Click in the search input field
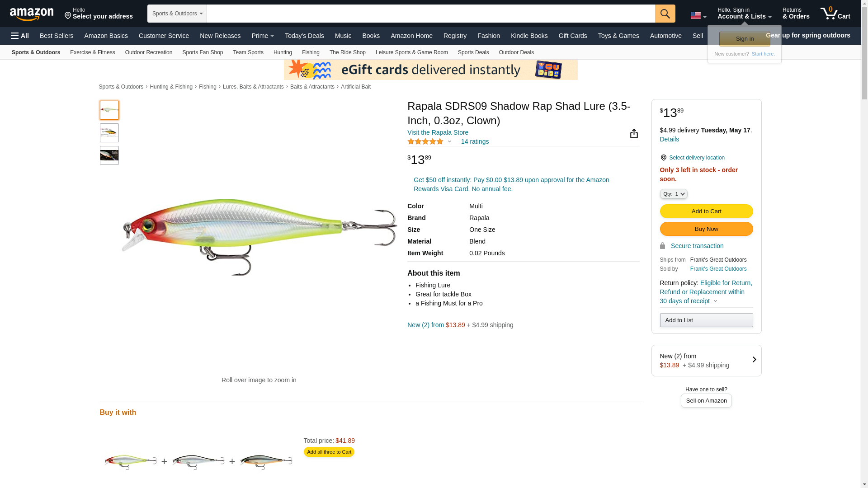Viewport: 868px width, 488px height. click(430, 14)
